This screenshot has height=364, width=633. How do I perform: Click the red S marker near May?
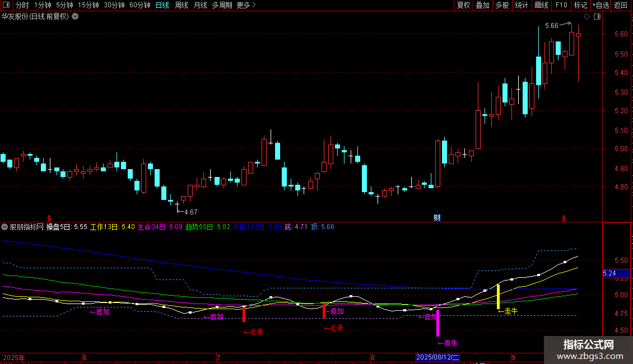pyautogui.click(x=49, y=218)
